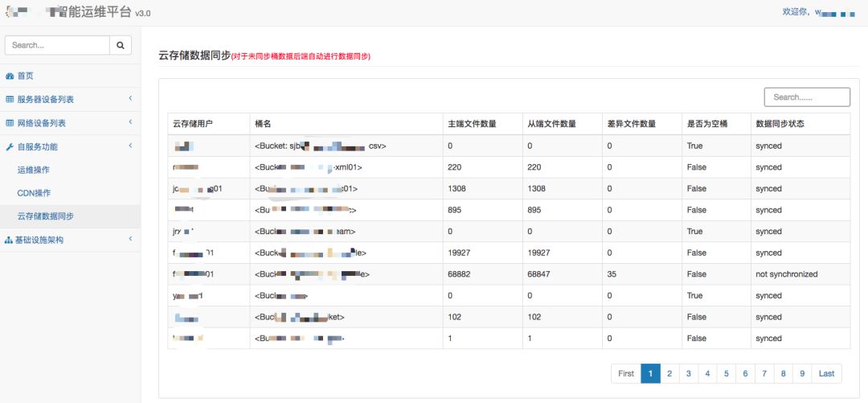
Task: Go to page 1
Action: [650, 373]
